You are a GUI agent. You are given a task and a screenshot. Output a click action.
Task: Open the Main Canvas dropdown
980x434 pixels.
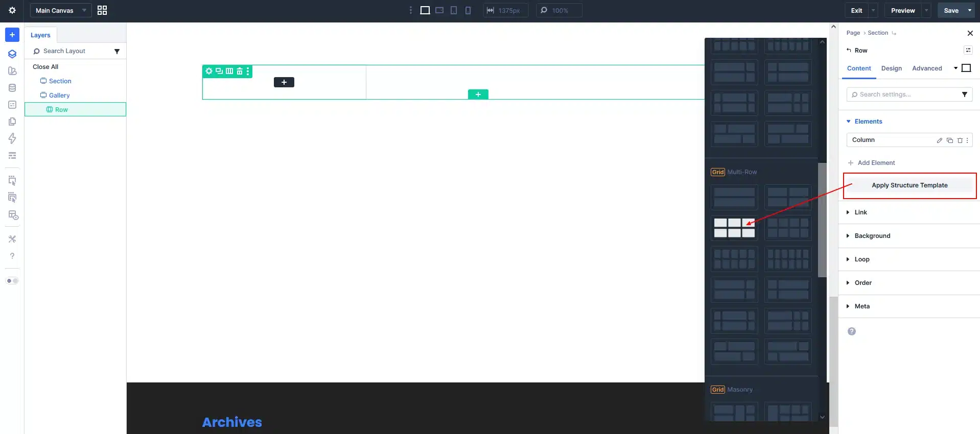click(x=61, y=10)
